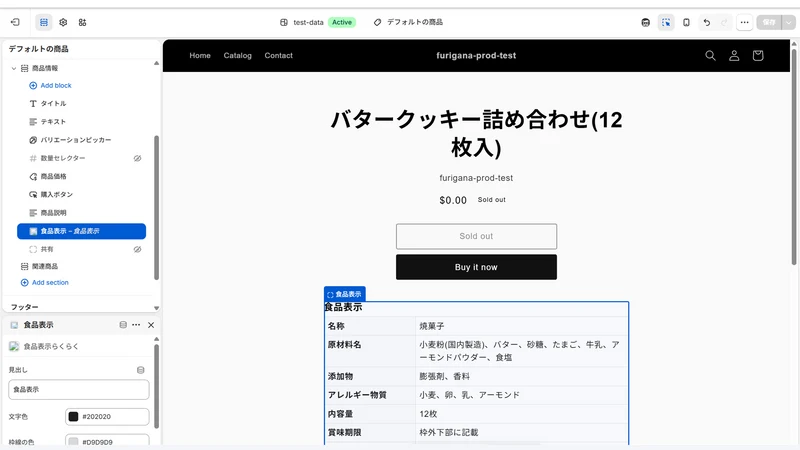Select the Sections panel icon

pyautogui.click(x=44, y=22)
